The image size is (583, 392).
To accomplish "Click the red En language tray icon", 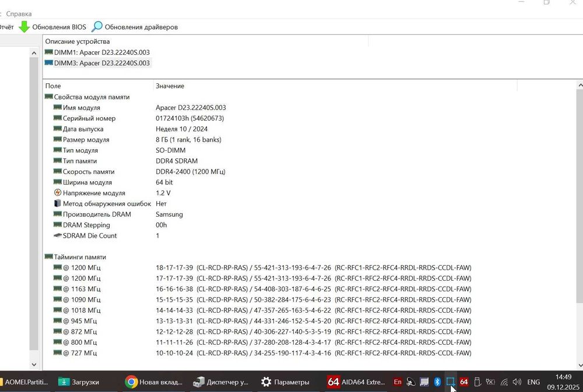I will click(x=398, y=382).
